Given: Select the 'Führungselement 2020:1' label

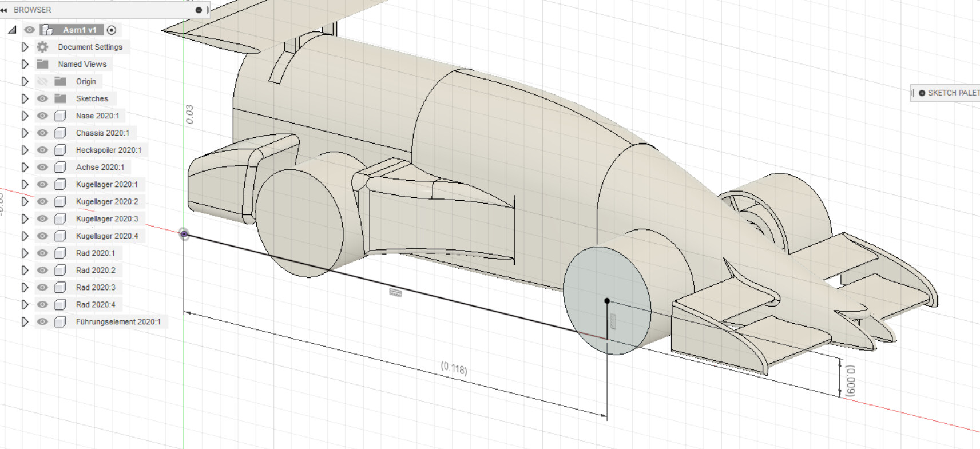Looking at the screenshot, I should (118, 321).
